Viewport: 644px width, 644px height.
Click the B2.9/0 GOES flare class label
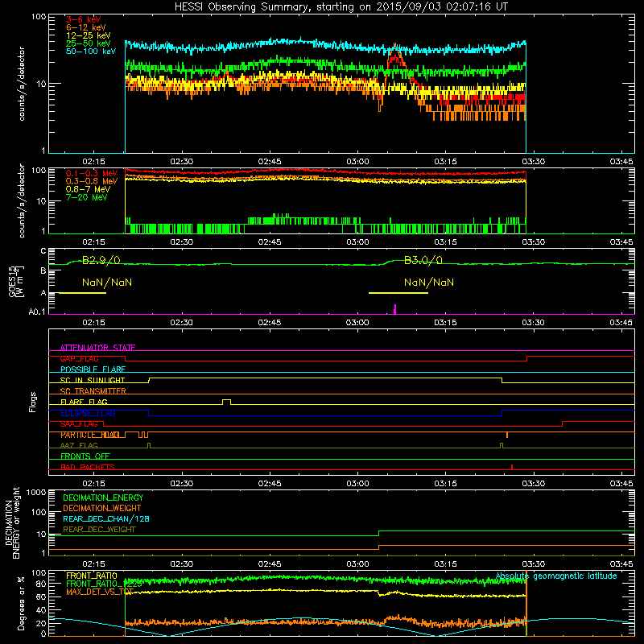coord(101,260)
